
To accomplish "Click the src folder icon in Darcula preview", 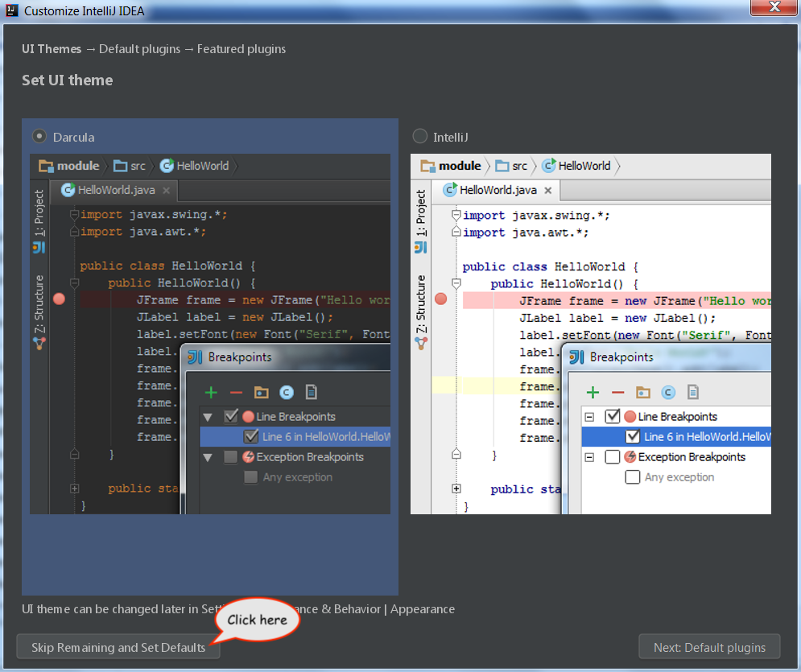I will pos(121,166).
